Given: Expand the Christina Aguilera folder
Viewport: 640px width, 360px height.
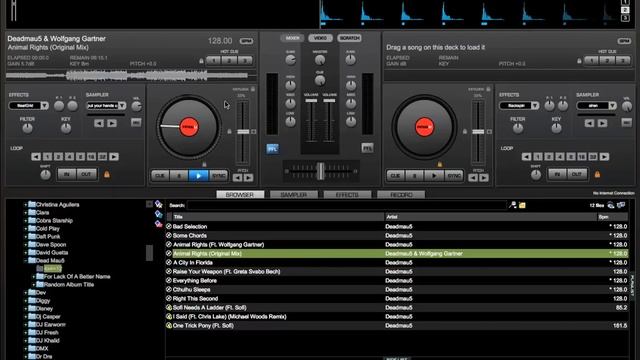Looking at the screenshot, I should click(x=25, y=204).
